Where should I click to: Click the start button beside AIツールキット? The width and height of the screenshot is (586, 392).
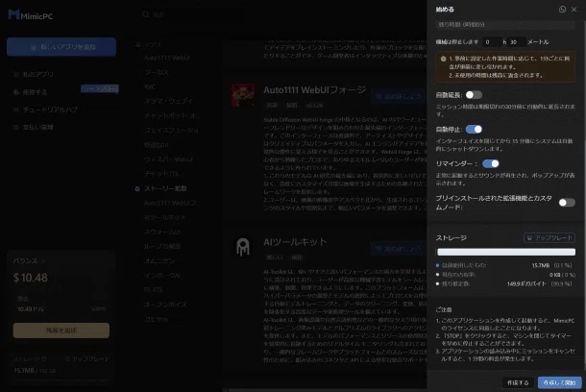tap(399, 249)
